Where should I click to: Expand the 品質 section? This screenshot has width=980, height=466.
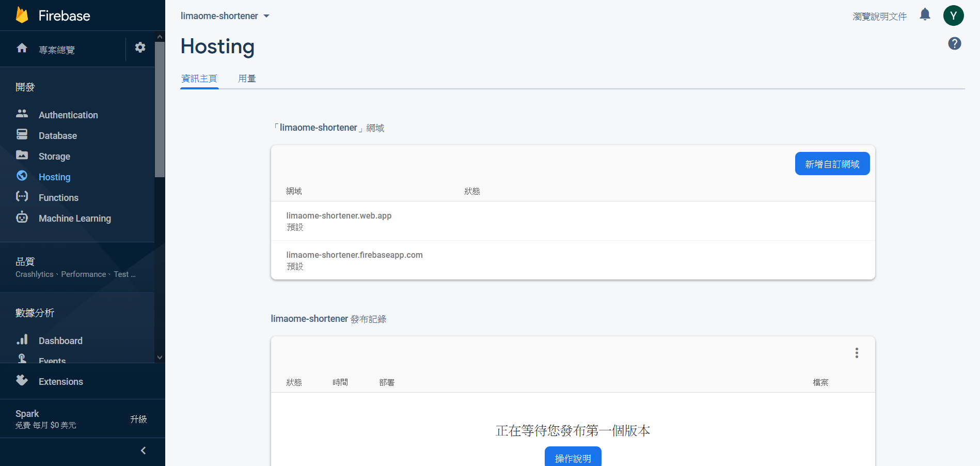[x=77, y=267]
